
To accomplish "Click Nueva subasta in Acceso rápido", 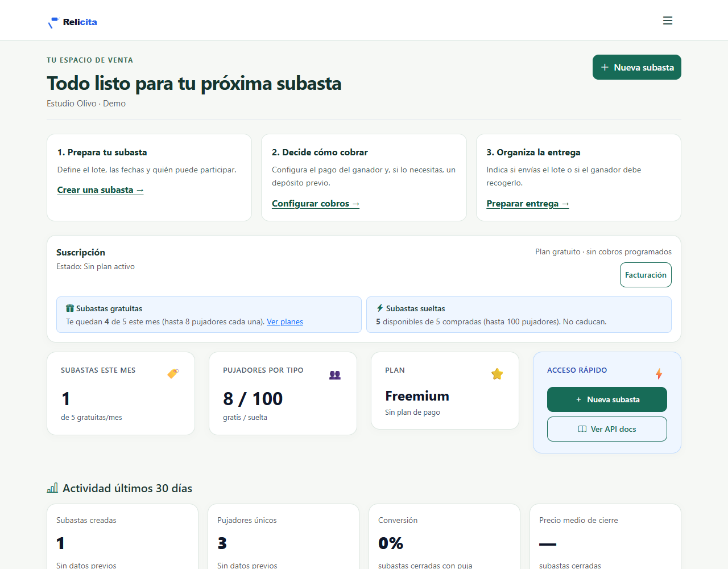I will [x=607, y=399].
